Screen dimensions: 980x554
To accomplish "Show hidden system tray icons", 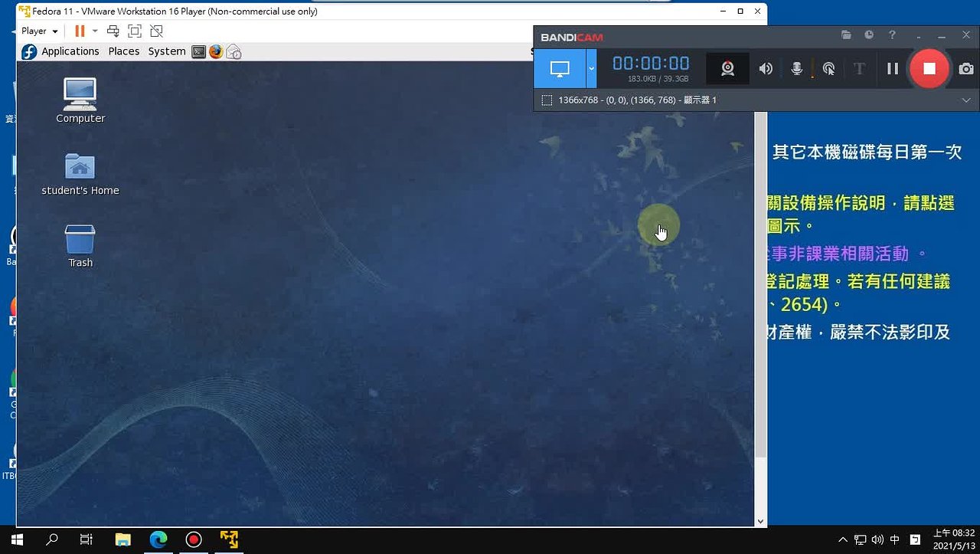I will (843, 539).
